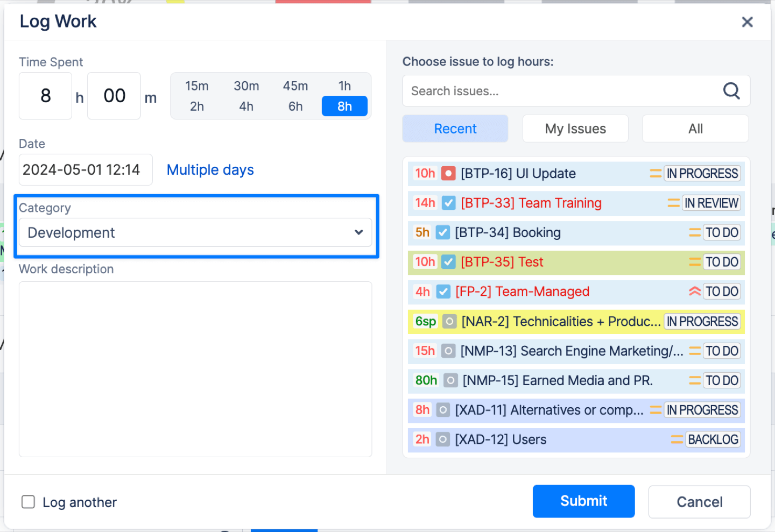This screenshot has height=532, width=775.
Task: Click the grey issue type icon of NAR-2
Action: (x=449, y=321)
